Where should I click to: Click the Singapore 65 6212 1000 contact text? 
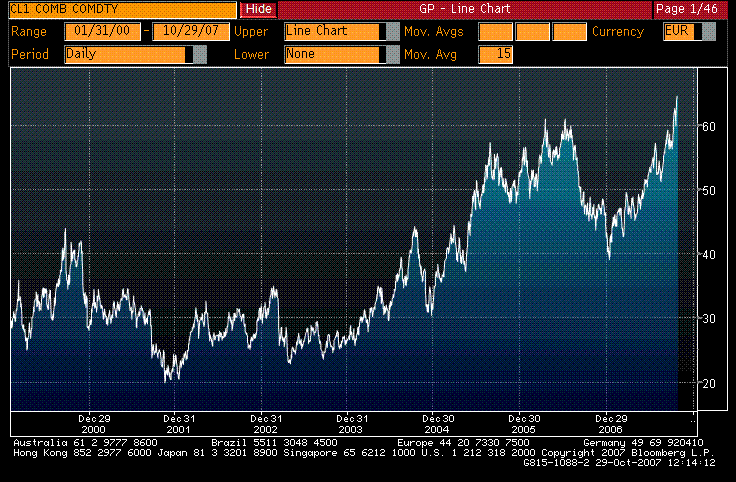coord(350,453)
